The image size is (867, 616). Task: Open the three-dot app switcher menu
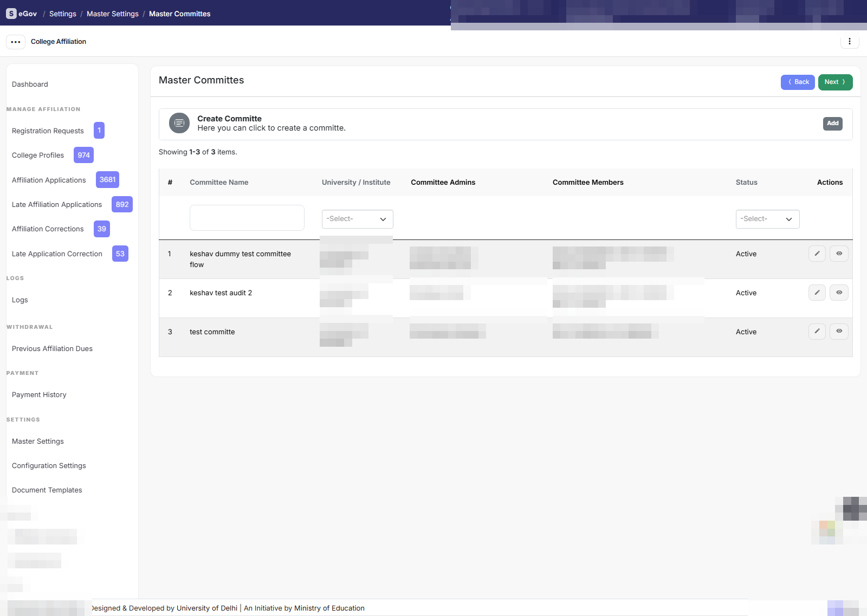[x=16, y=42]
